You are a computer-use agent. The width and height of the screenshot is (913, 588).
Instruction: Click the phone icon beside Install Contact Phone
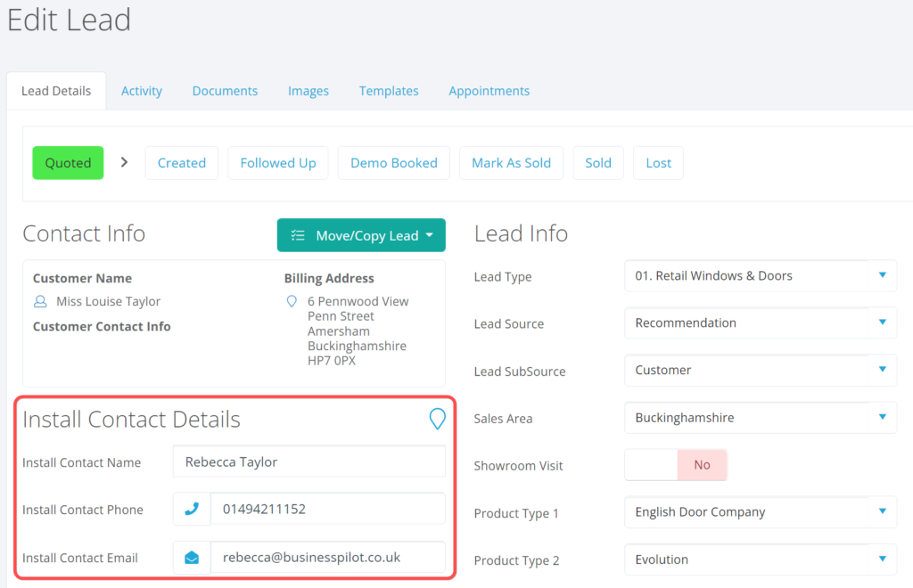[x=192, y=510]
